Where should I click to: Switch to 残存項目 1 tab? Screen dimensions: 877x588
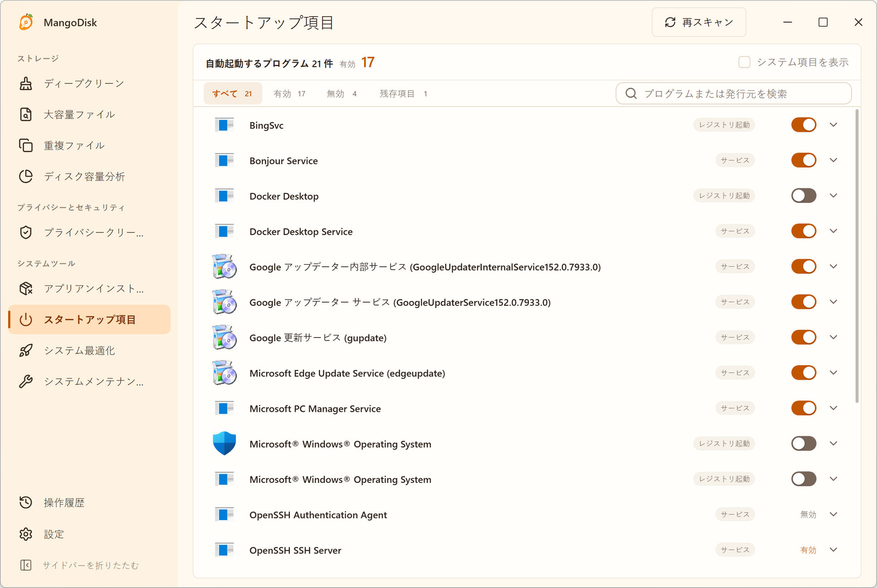tap(403, 93)
